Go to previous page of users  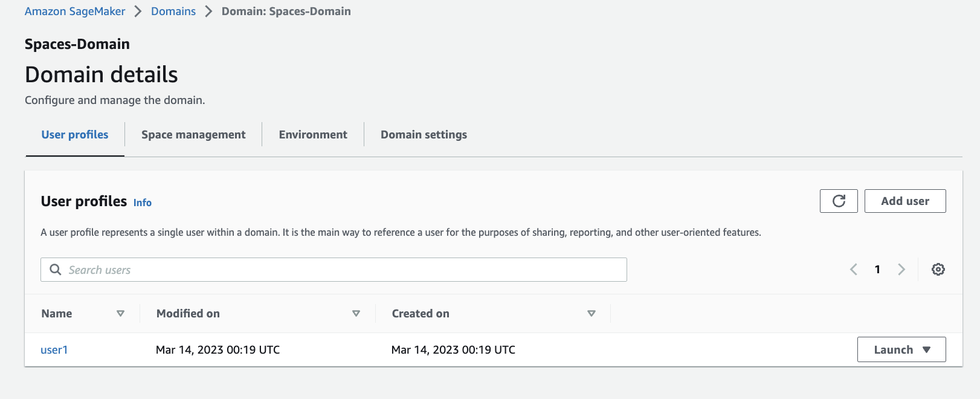(854, 270)
